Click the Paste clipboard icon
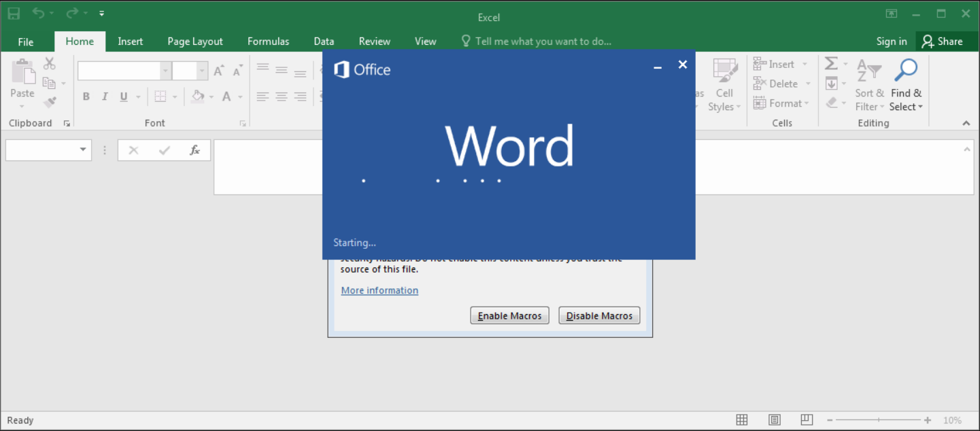The image size is (980, 431). point(22,72)
